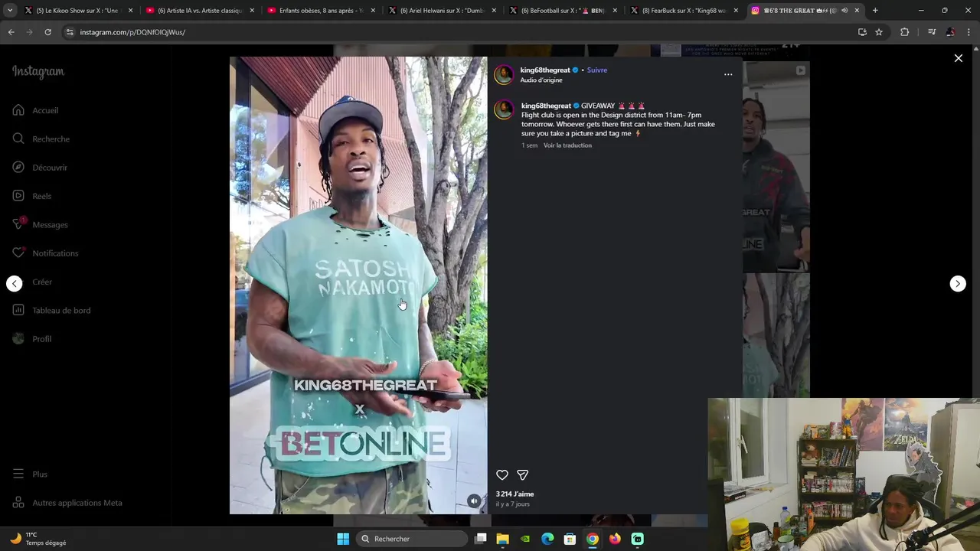Click the post date "Il y a 7 jours"
980x551 pixels.
(x=512, y=504)
